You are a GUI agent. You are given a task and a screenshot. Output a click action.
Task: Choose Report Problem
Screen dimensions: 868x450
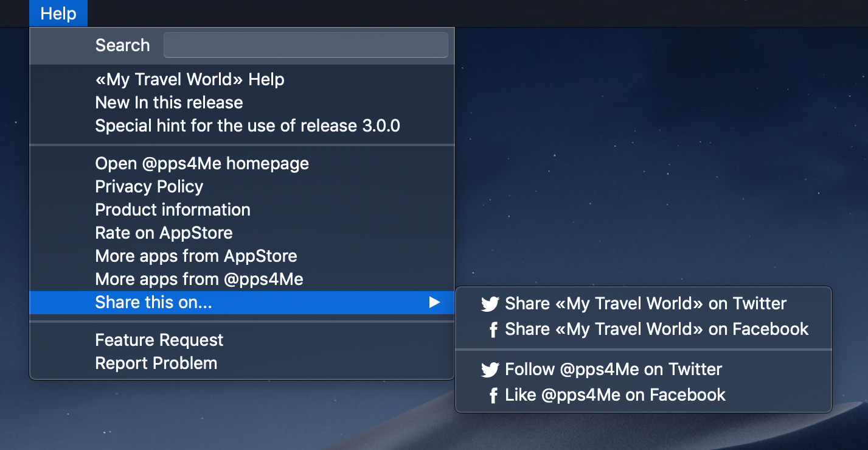242,364
